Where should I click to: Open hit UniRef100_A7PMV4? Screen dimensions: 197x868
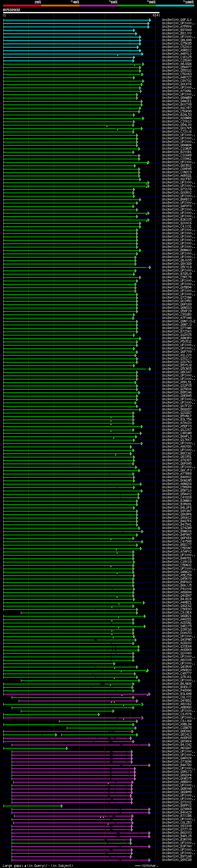coord(176,26)
